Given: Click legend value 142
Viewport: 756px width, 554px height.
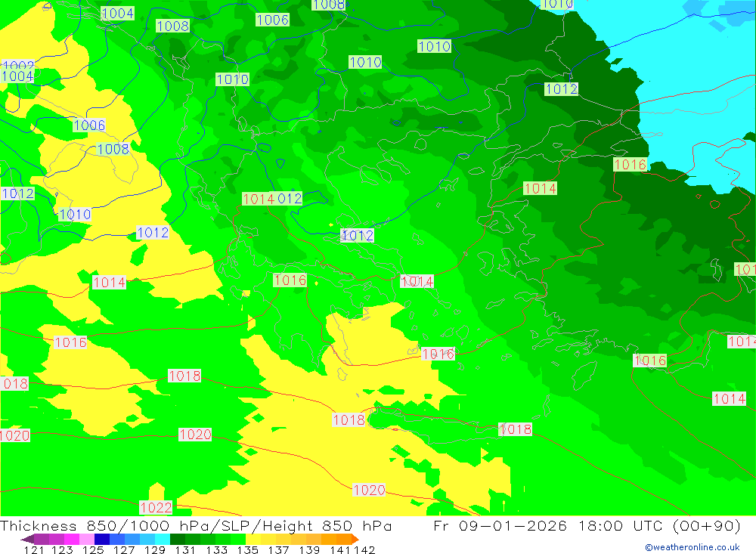Looking at the screenshot, I should pos(364,549).
